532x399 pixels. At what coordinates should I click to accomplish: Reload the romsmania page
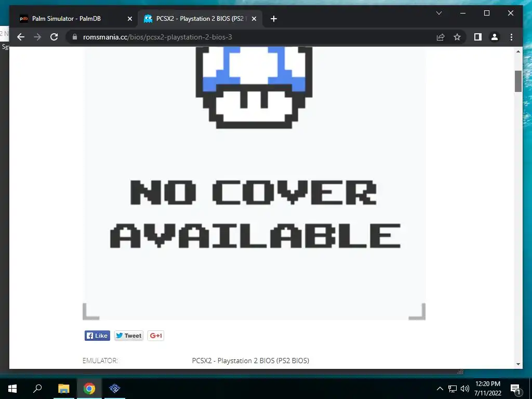(x=54, y=37)
